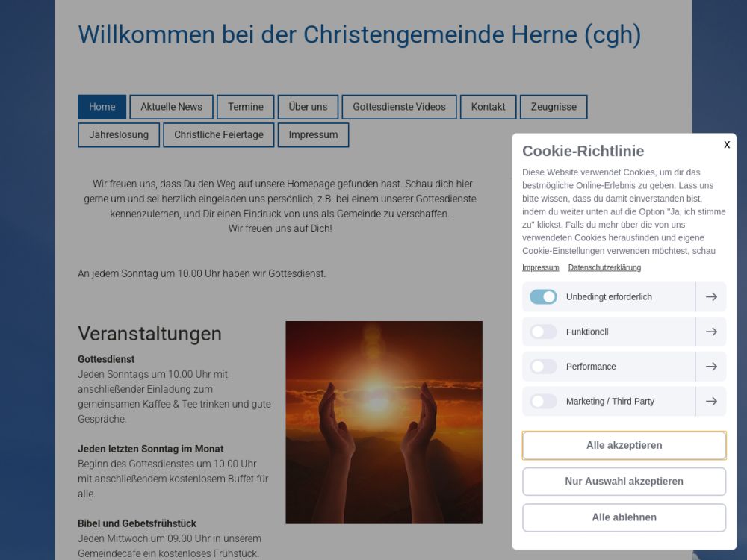Open the Jahreslosung menu item
Image resolution: width=747 pixels, height=560 pixels.
point(119,135)
